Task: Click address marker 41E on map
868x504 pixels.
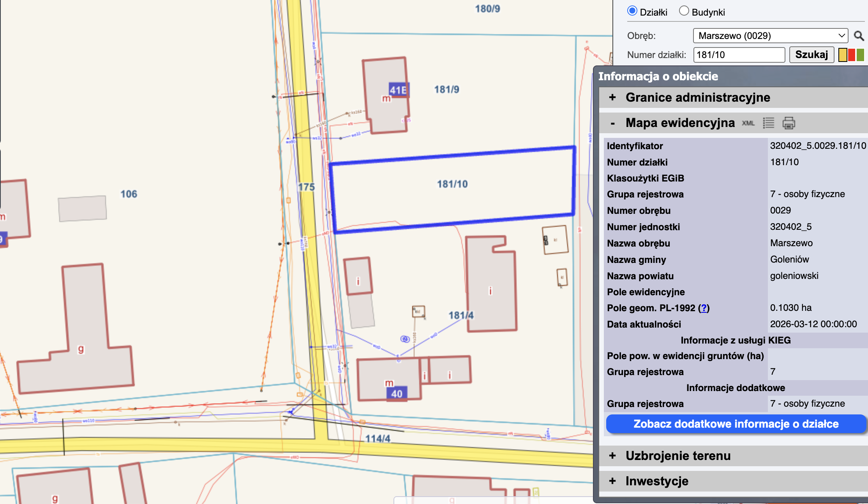Action: tap(398, 90)
